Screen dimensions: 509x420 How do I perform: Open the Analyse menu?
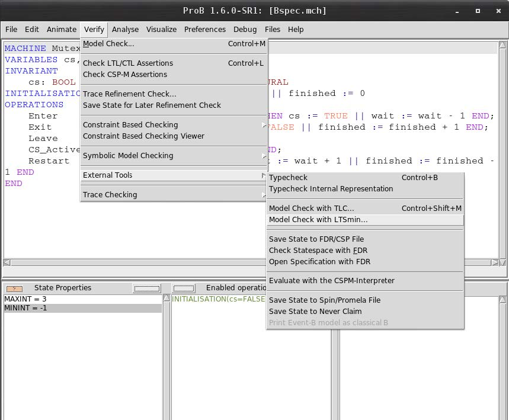coord(125,29)
